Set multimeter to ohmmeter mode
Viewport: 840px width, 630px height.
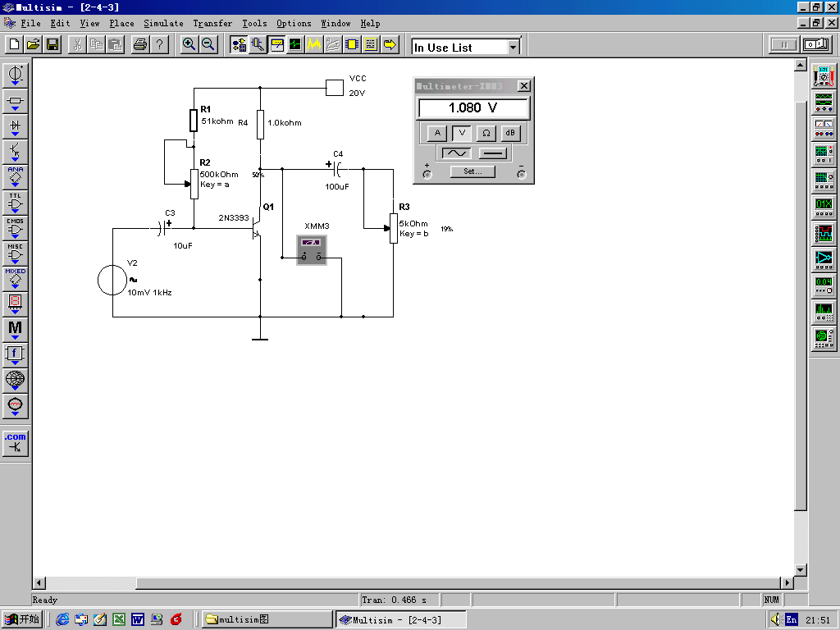point(486,133)
